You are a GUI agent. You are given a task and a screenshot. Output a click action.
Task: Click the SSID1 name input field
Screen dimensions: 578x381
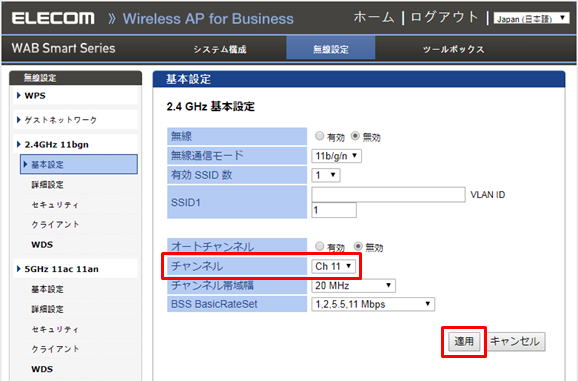[388, 195]
